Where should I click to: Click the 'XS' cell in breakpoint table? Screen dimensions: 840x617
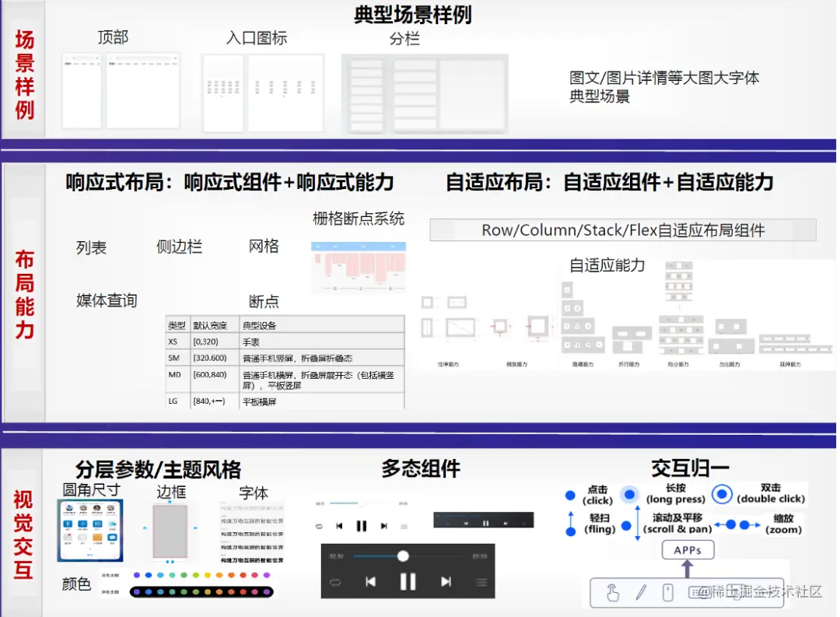(x=178, y=342)
